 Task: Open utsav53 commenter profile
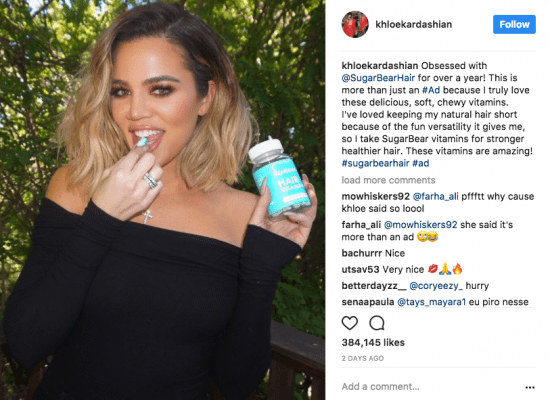click(x=360, y=269)
